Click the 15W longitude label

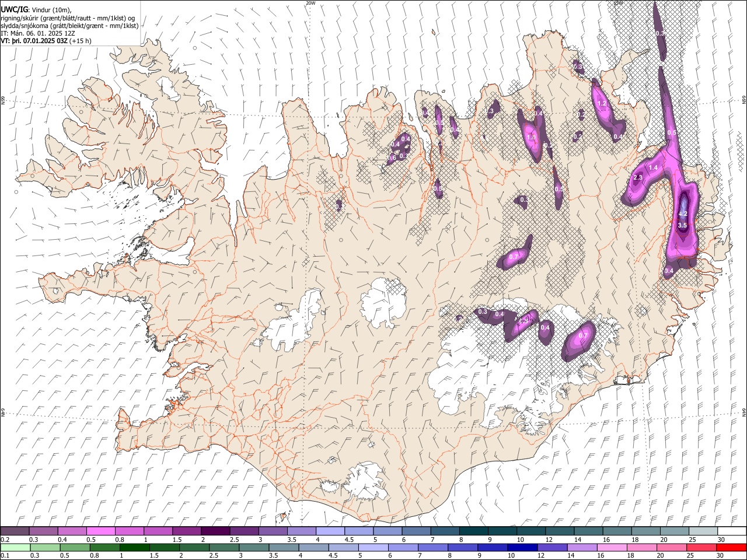[618, 3]
